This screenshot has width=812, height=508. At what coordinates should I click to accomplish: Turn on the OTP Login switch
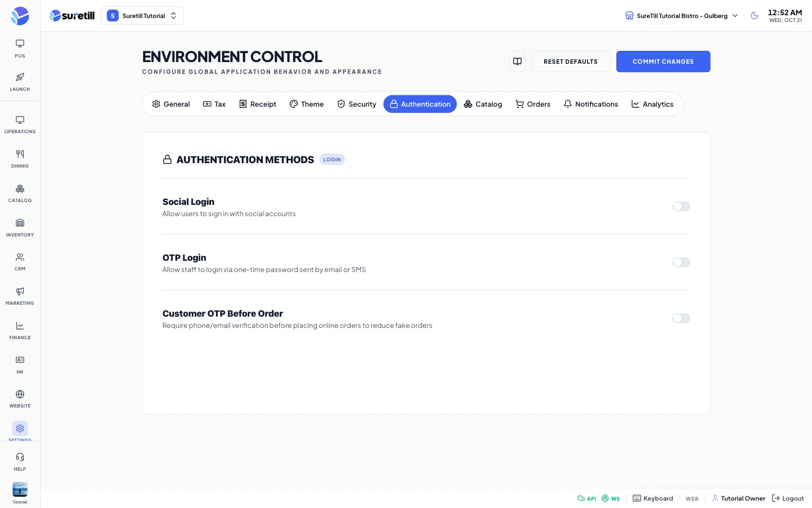coord(681,262)
